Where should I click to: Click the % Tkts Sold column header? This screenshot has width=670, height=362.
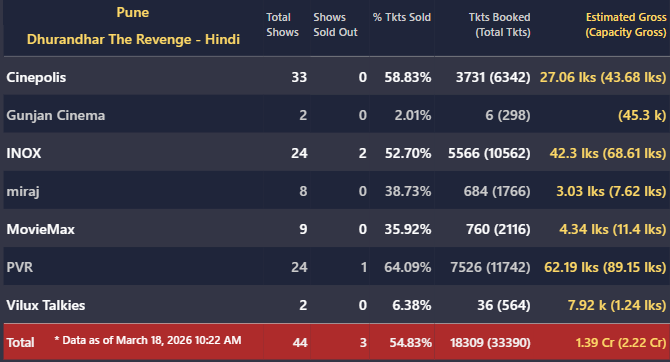[402, 18]
